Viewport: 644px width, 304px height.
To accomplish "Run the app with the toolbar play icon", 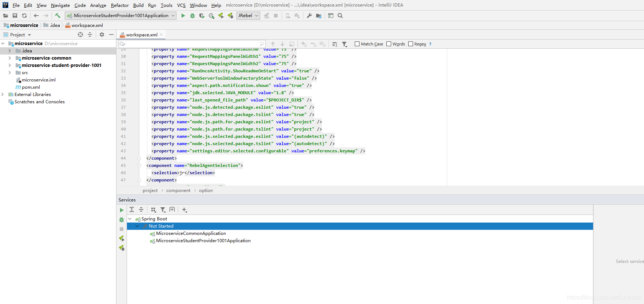I will coord(183,16).
